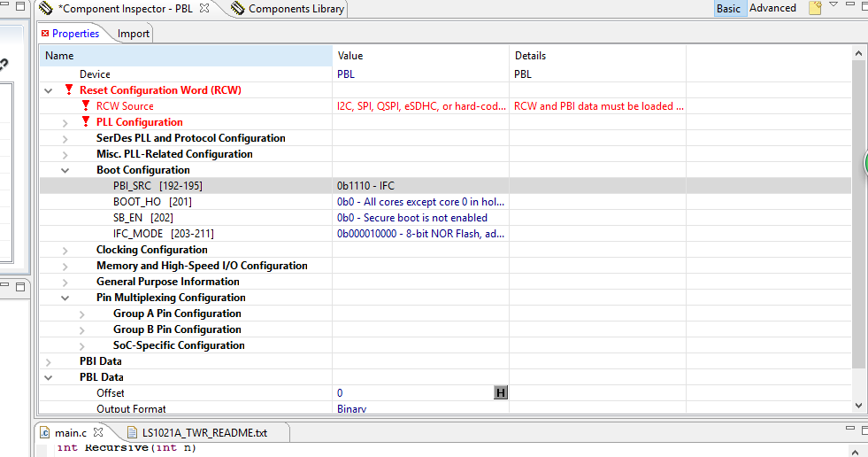Select the PBI_SRC [192-195] row label
Screen dimensions: 868x457
tap(157, 186)
